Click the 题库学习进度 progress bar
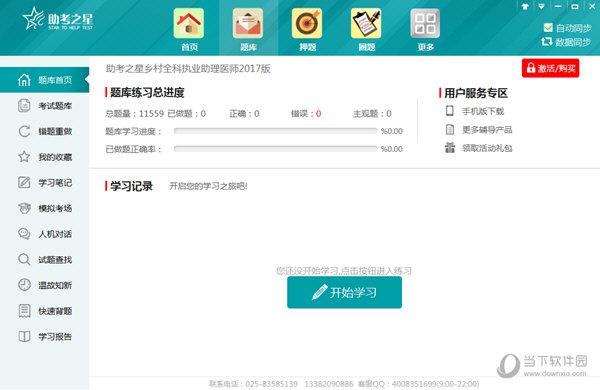This screenshot has width=600, height=390. click(276, 131)
